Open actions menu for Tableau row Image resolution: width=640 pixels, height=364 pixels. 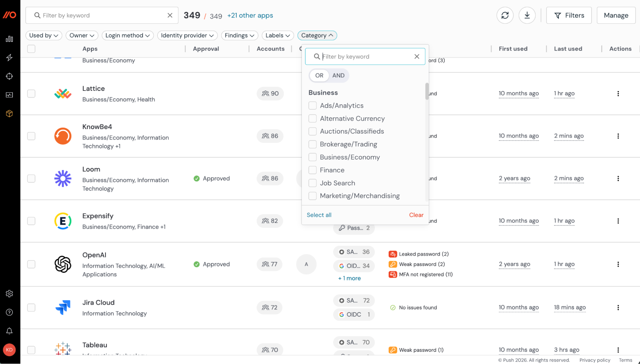tap(618, 350)
